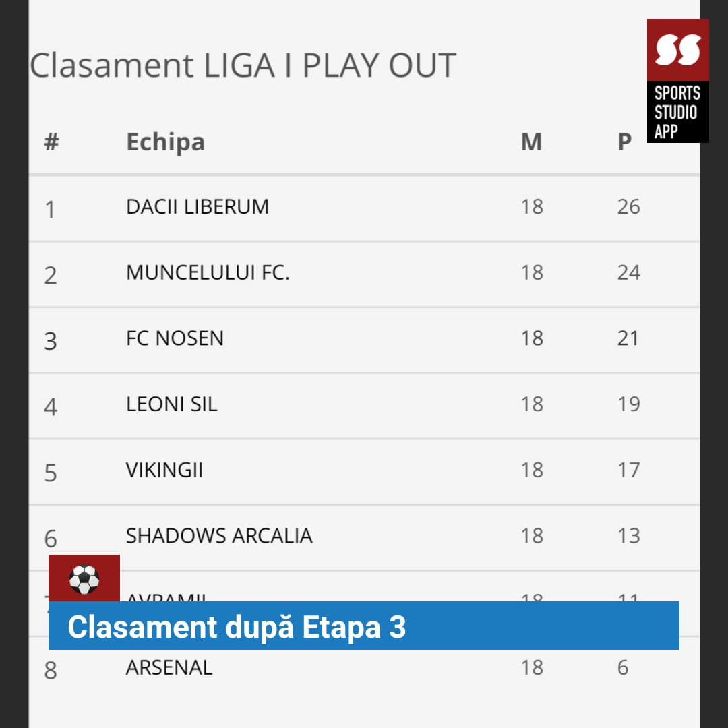
Task: Select FC NOSEN in the standings
Action: 364,340
